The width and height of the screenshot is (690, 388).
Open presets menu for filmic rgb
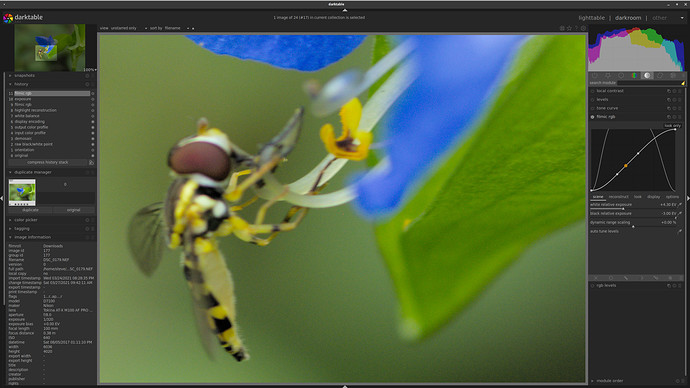[x=680, y=117]
